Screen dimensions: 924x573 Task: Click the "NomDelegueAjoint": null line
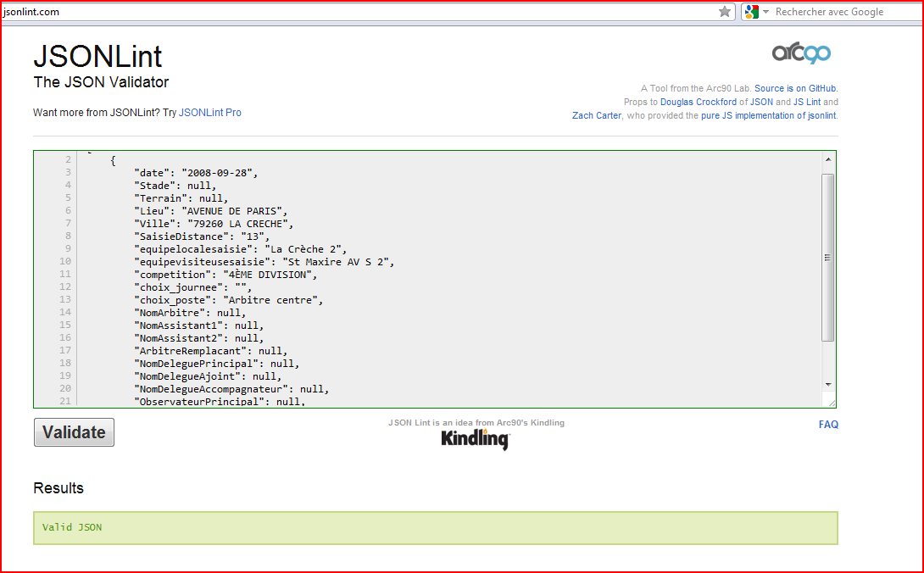click(208, 376)
